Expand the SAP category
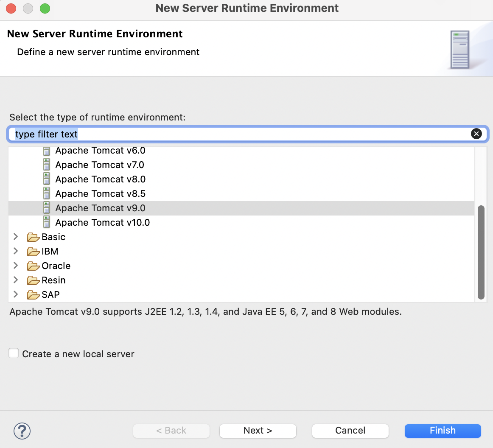Viewport: 493px width, 448px height. pyautogui.click(x=16, y=294)
